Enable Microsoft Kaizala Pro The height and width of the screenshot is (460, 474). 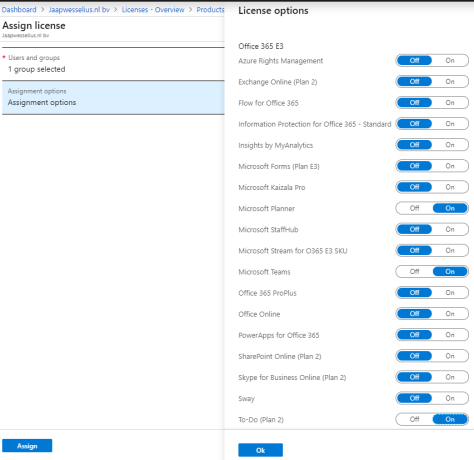point(450,187)
